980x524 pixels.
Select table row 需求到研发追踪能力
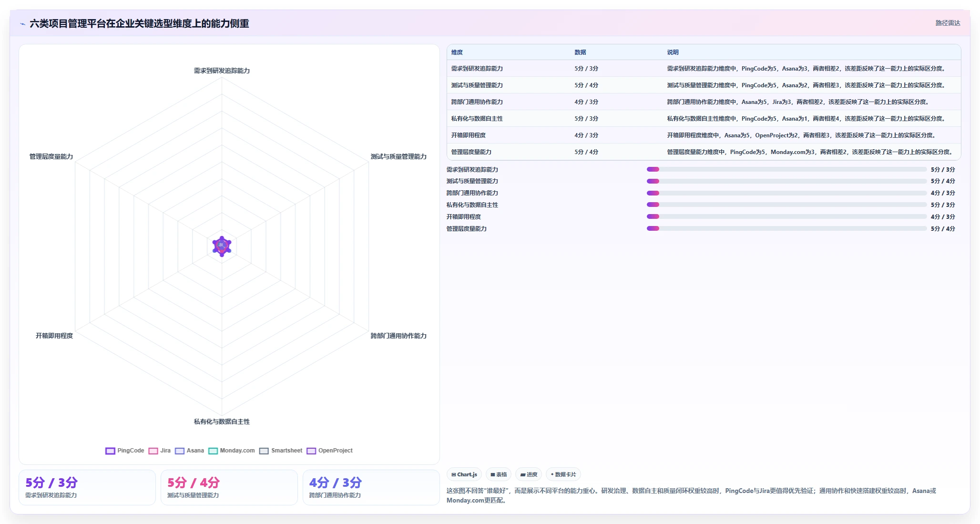coord(704,68)
